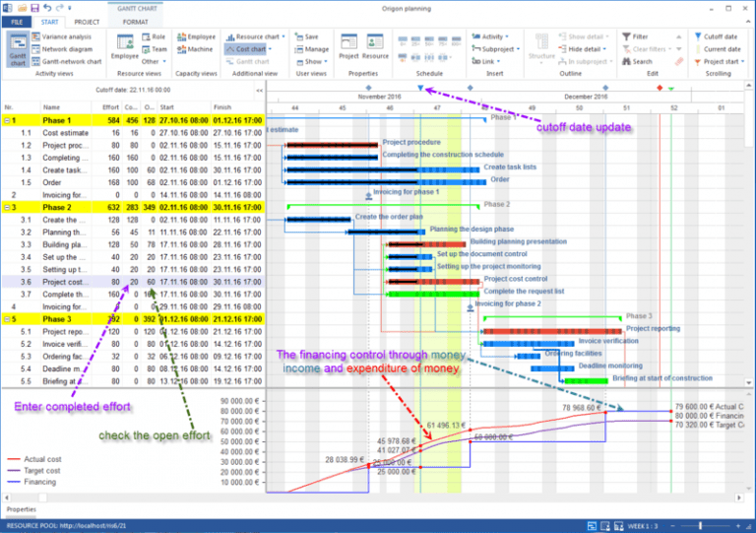Click the Filter button
The image size is (756, 533).
click(x=635, y=36)
